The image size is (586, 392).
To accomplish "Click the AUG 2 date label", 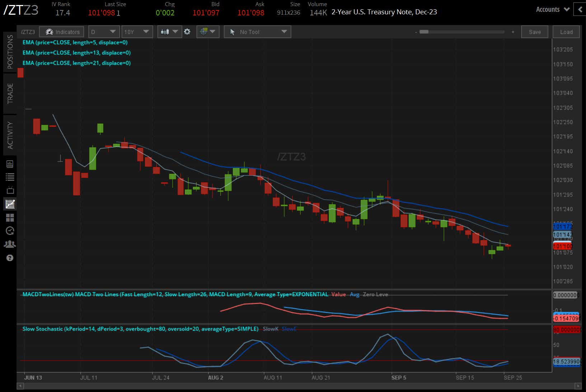I will click(216, 378).
